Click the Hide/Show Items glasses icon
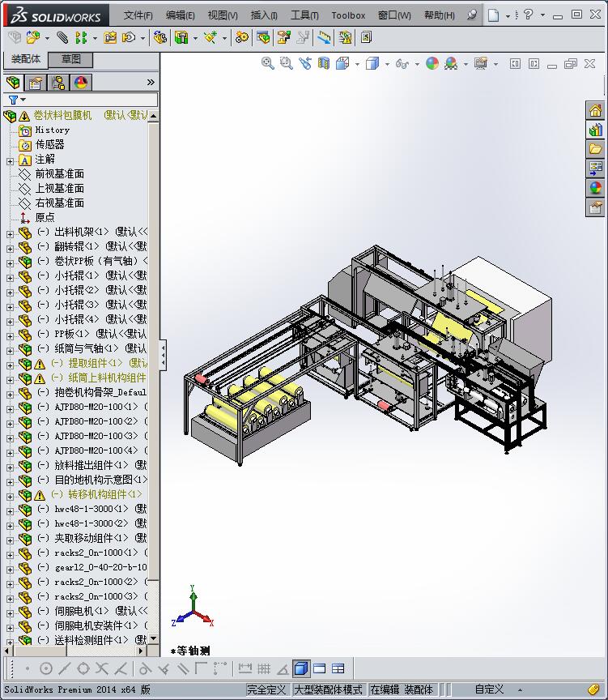Image resolution: width=608 pixels, height=700 pixels. point(402,63)
